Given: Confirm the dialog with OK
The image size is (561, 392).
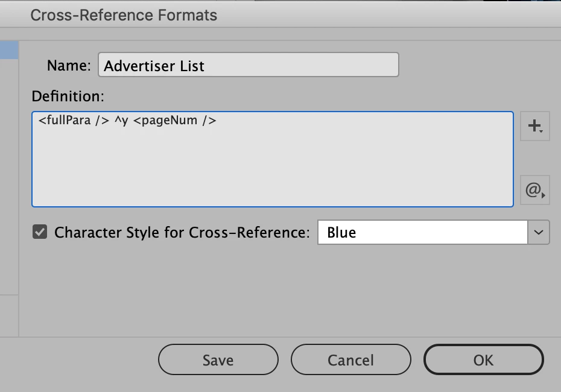Looking at the screenshot, I should [483, 360].
